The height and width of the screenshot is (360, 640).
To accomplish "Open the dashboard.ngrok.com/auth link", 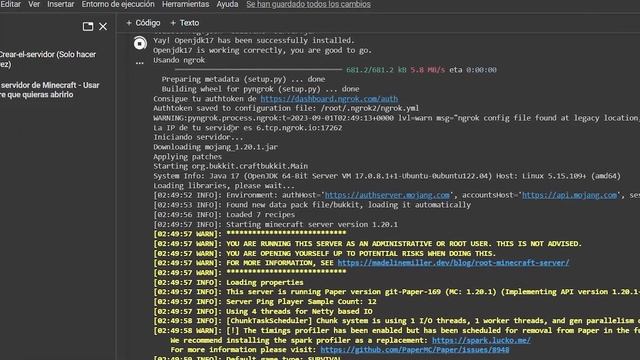I will (329, 99).
